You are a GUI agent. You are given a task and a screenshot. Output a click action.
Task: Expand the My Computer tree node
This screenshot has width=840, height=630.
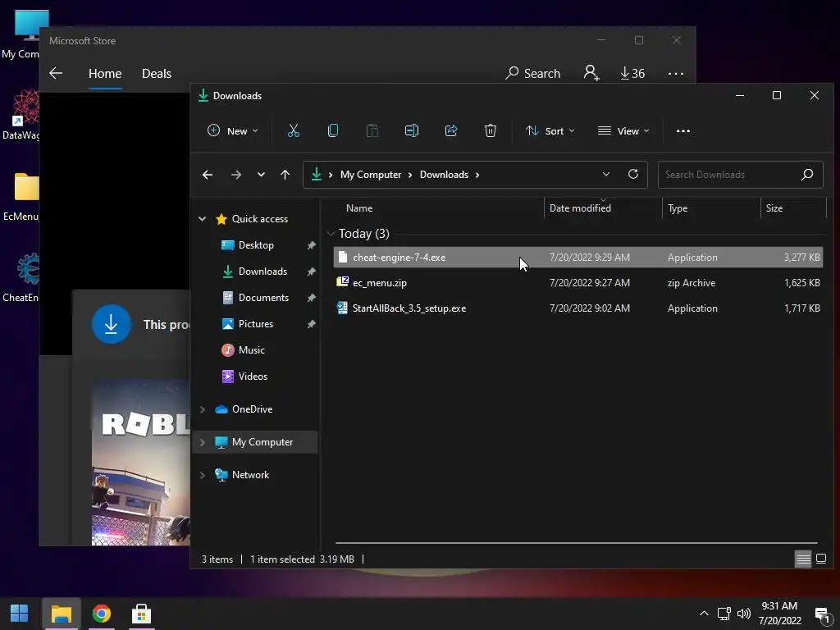pos(203,442)
